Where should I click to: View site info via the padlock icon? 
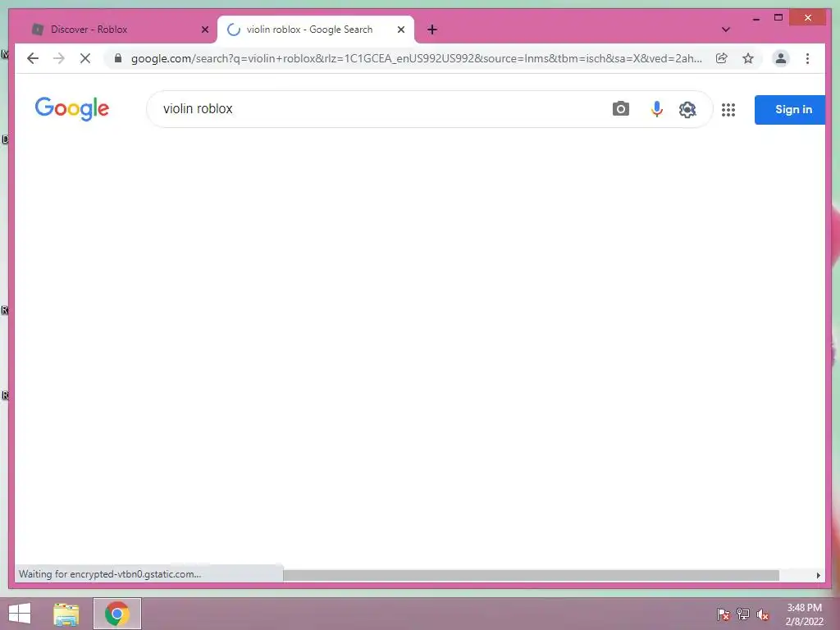pos(118,58)
